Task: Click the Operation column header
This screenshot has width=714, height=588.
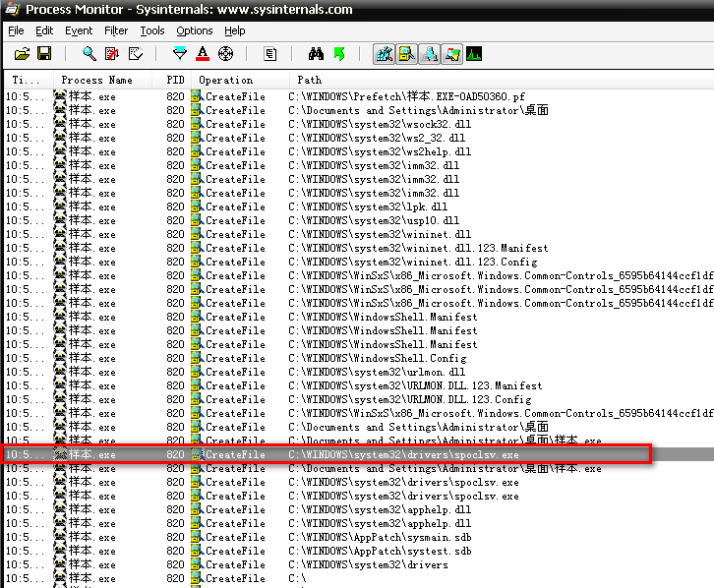Action: 225,80
